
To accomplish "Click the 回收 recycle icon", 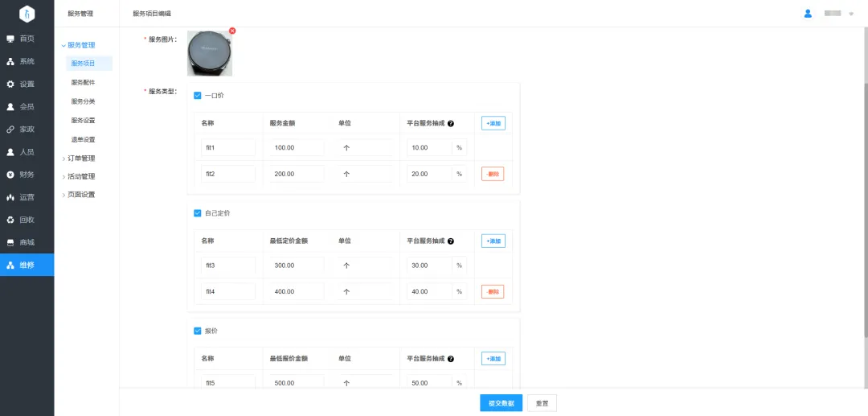I will point(10,220).
